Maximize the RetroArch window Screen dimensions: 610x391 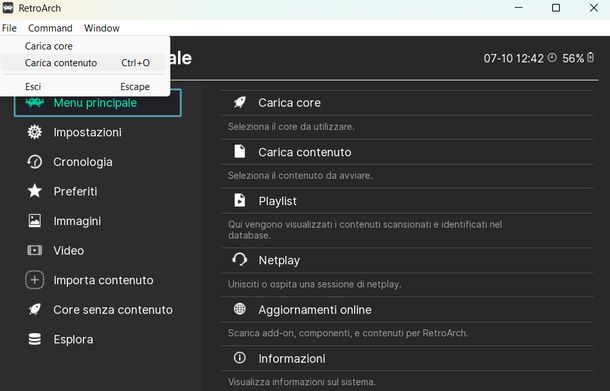coord(556,8)
